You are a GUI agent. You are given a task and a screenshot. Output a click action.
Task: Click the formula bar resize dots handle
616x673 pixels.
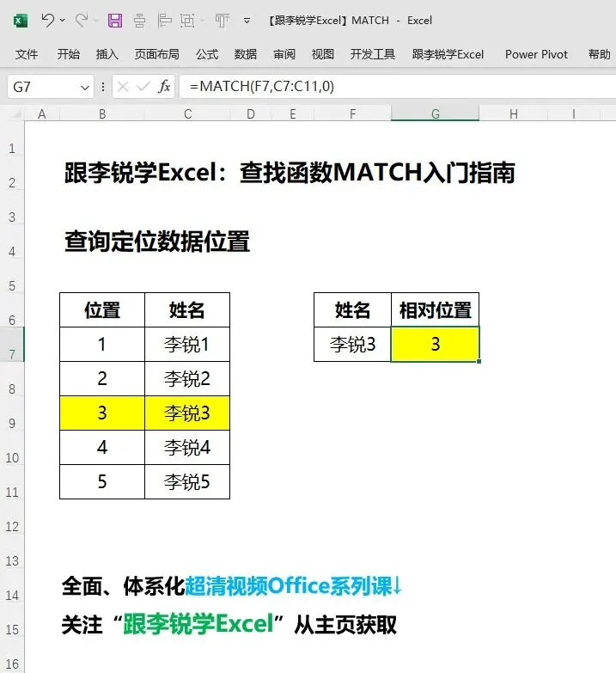point(103,87)
